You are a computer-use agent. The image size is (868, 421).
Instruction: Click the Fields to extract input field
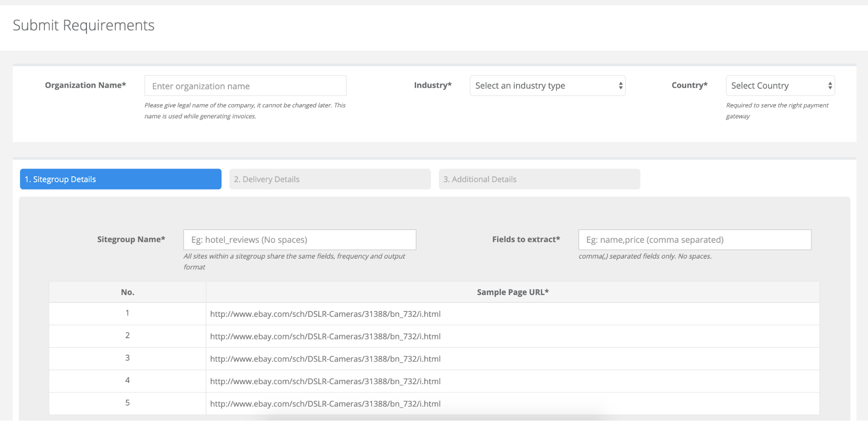[x=694, y=239]
